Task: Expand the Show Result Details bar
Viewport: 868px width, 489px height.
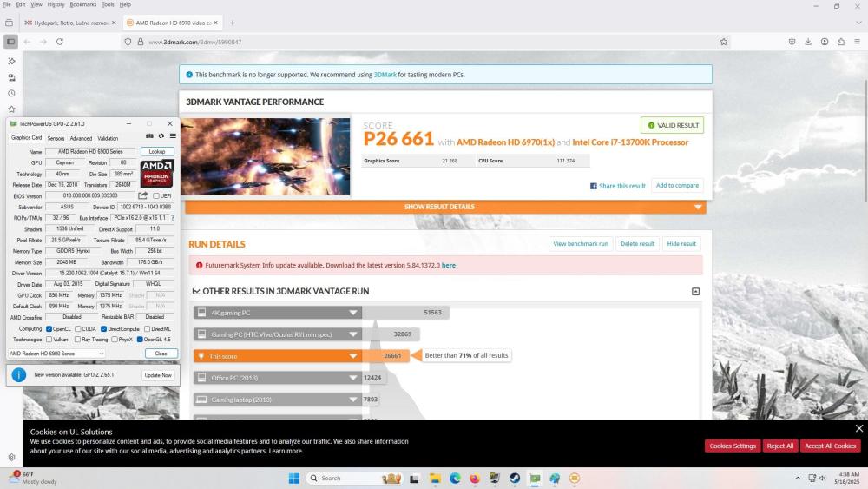Action: tap(445, 207)
